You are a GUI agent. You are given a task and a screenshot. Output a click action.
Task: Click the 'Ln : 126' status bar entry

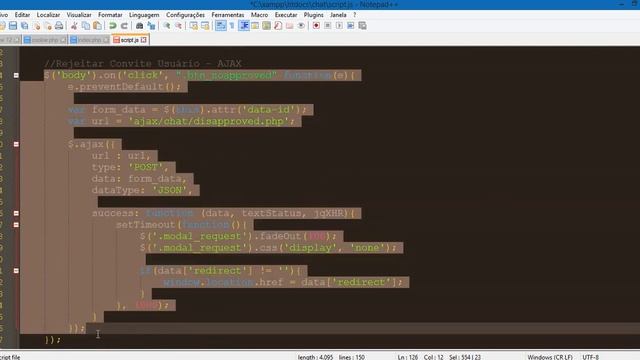408,357
